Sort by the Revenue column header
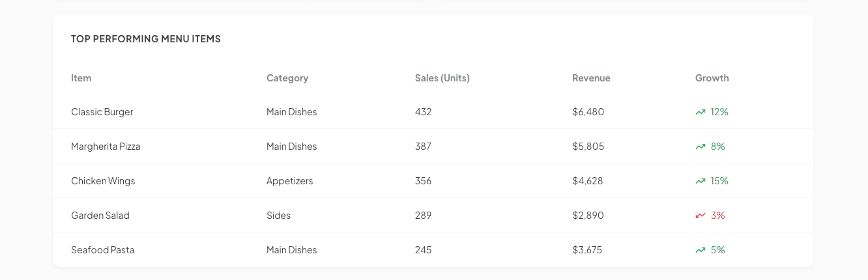The height and width of the screenshot is (280, 868). pyautogui.click(x=591, y=78)
